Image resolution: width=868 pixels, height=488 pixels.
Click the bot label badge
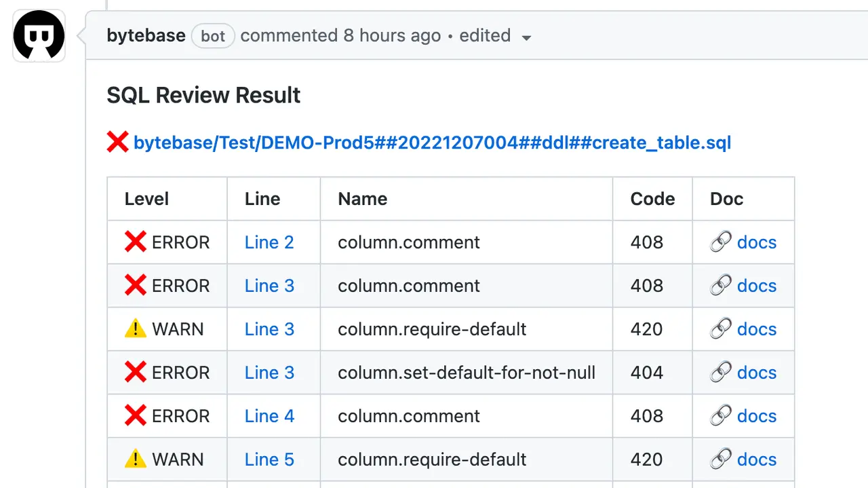tap(213, 37)
